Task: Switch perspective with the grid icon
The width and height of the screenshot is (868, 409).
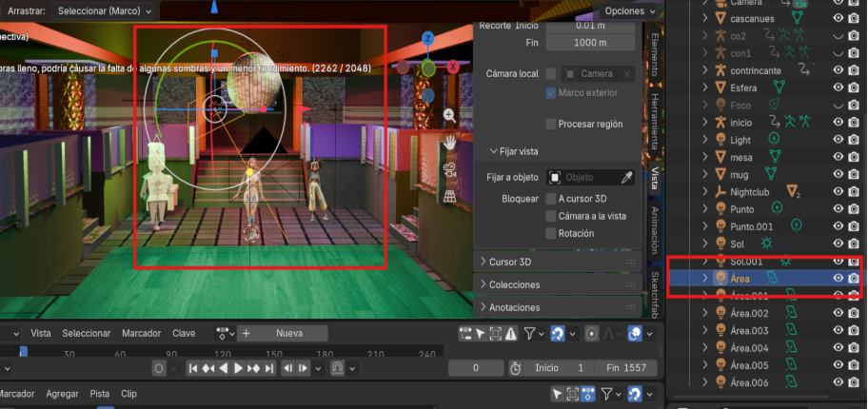Action: [449, 196]
